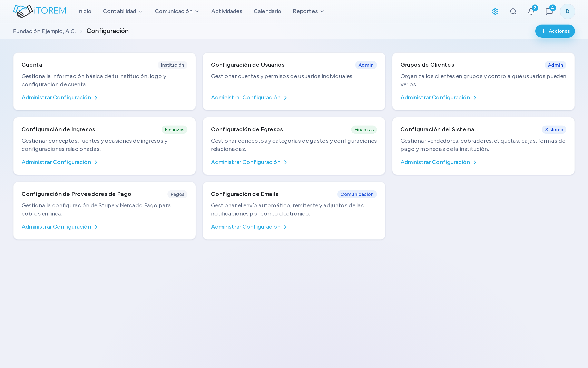Click the Sistema badge

[x=554, y=130]
